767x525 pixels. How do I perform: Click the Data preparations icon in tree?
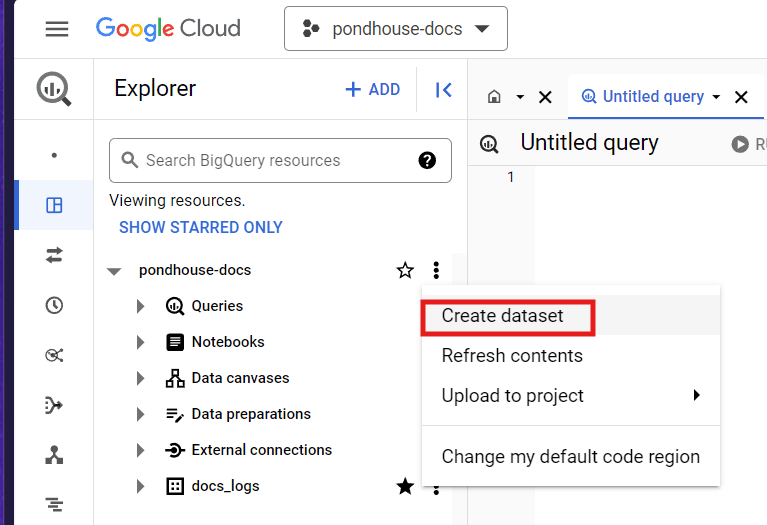(175, 414)
